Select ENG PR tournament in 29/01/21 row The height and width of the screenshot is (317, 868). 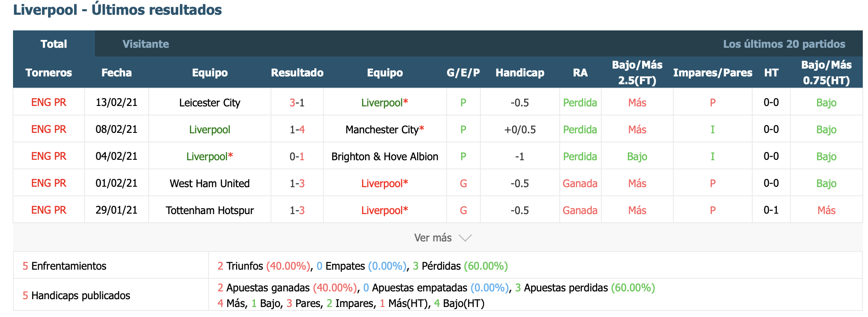[49, 210]
